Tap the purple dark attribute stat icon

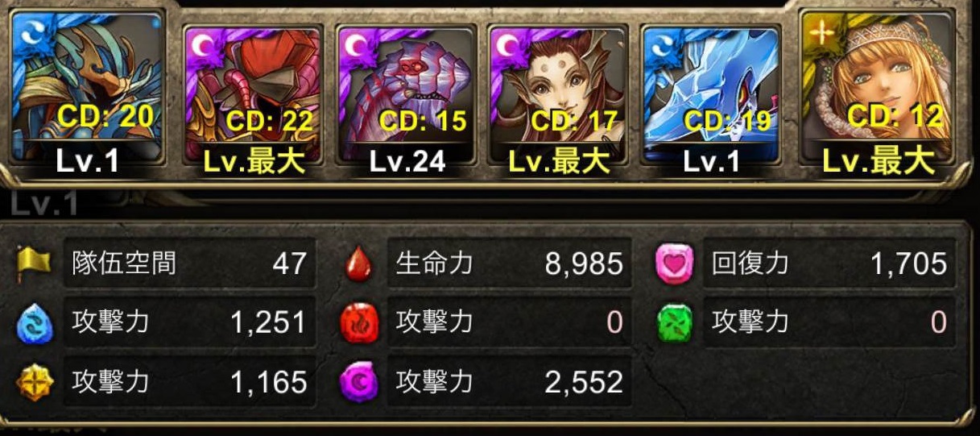click(358, 382)
